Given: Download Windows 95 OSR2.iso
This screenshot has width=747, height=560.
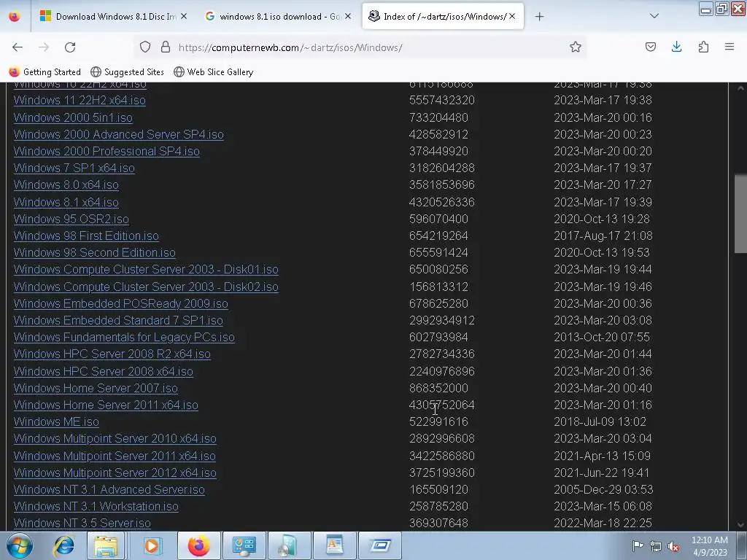Looking at the screenshot, I should pos(71,219).
